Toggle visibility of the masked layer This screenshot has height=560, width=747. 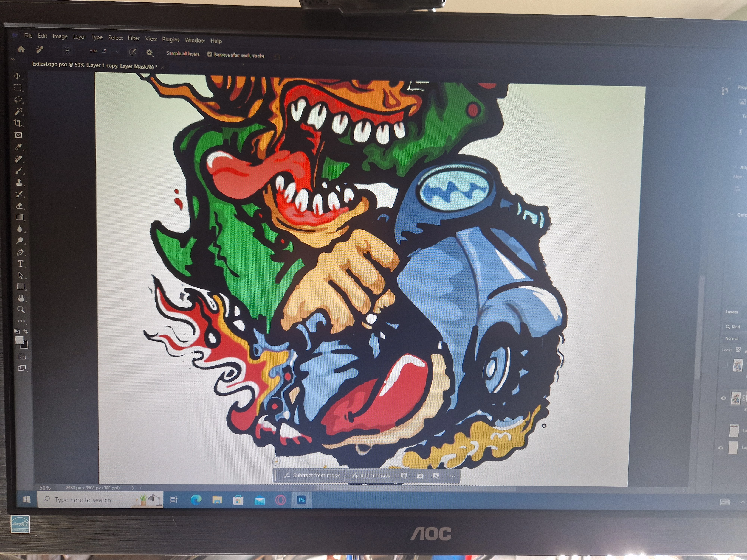coord(723,398)
